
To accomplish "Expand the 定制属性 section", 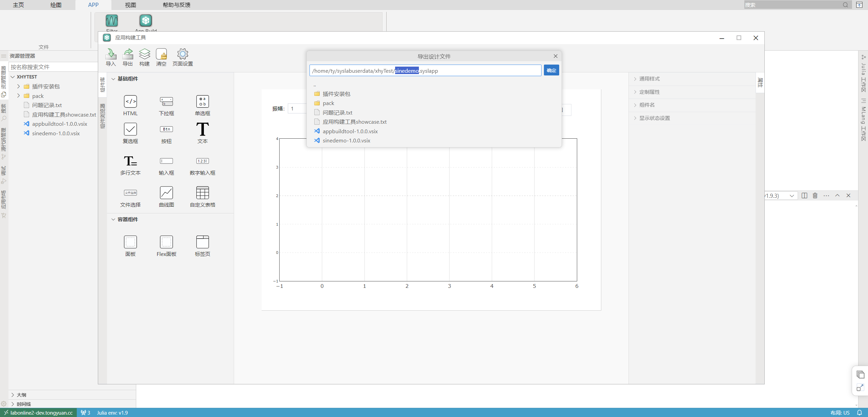I will click(649, 92).
